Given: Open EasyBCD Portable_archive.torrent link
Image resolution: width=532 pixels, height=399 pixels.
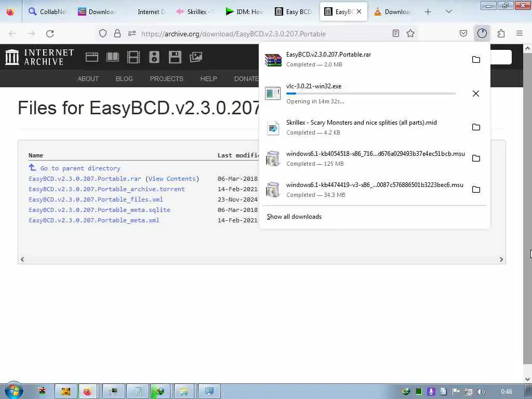Looking at the screenshot, I should [x=107, y=189].
